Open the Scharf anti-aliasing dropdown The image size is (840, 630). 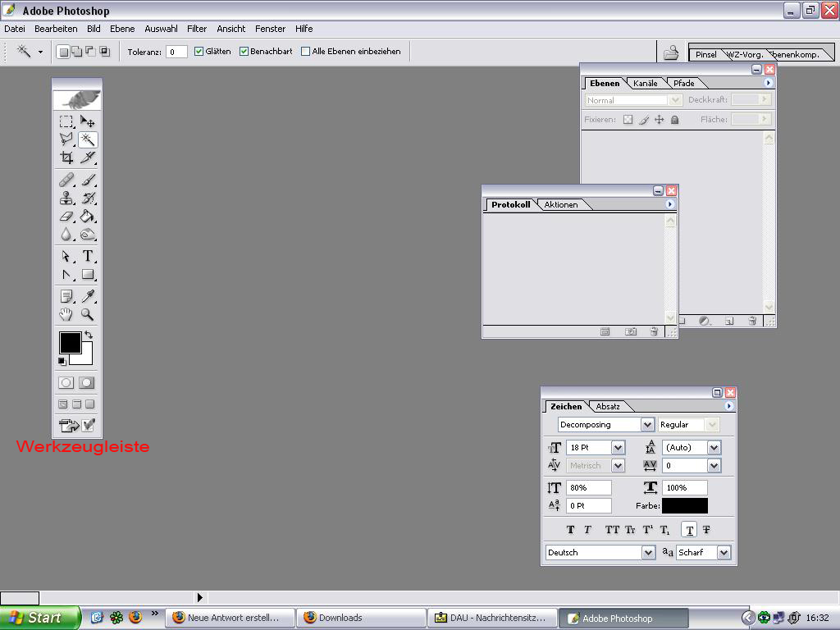point(724,553)
